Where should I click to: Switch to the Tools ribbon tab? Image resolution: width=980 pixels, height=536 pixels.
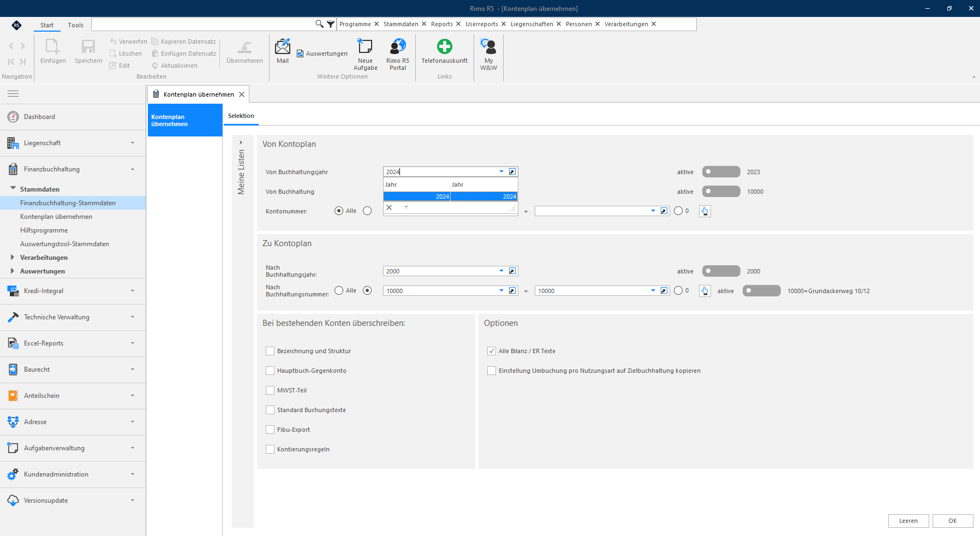[x=76, y=25]
